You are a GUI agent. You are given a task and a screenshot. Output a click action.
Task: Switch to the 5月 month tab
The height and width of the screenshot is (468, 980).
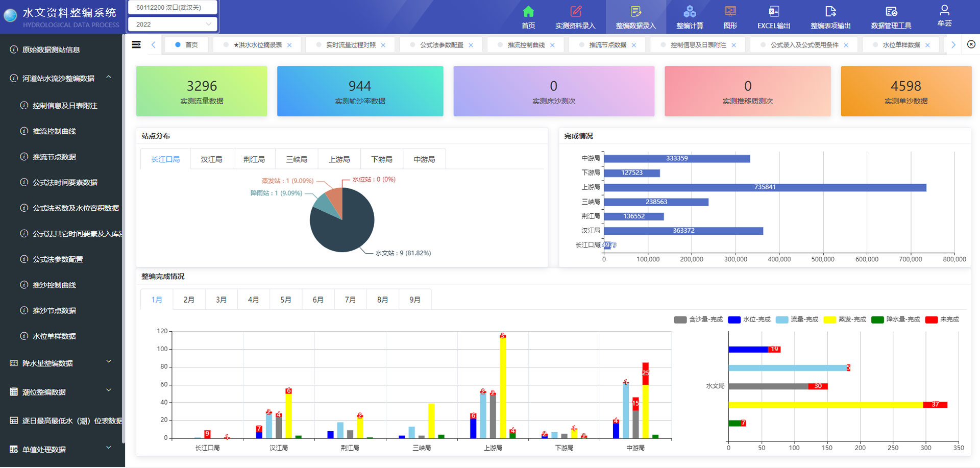coord(286,300)
